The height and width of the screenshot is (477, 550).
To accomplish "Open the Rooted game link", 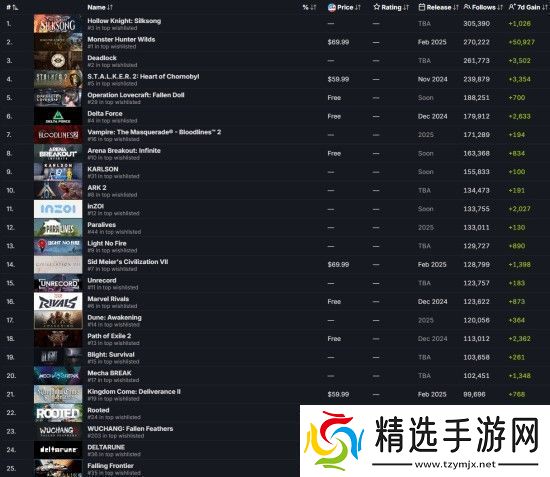I will tap(98, 410).
